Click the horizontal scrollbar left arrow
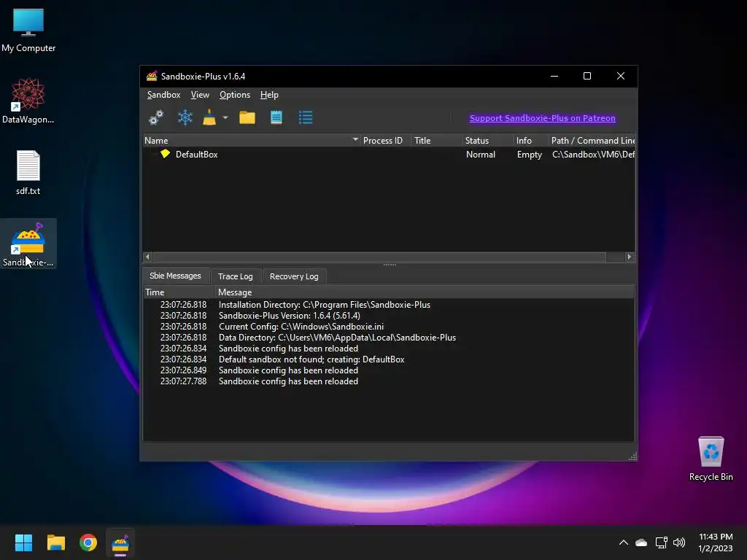This screenshot has width=747, height=560. [147, 257]
